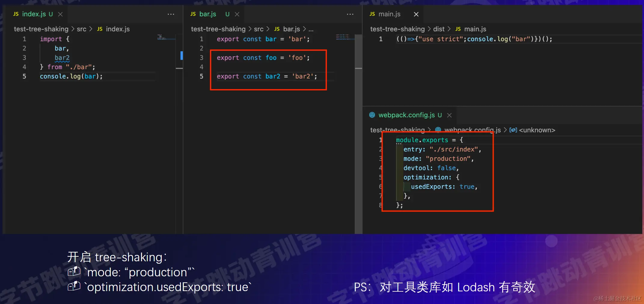Click the underlined bar2 import in index.js
This screenshot has width=644, height=304.
62,58
